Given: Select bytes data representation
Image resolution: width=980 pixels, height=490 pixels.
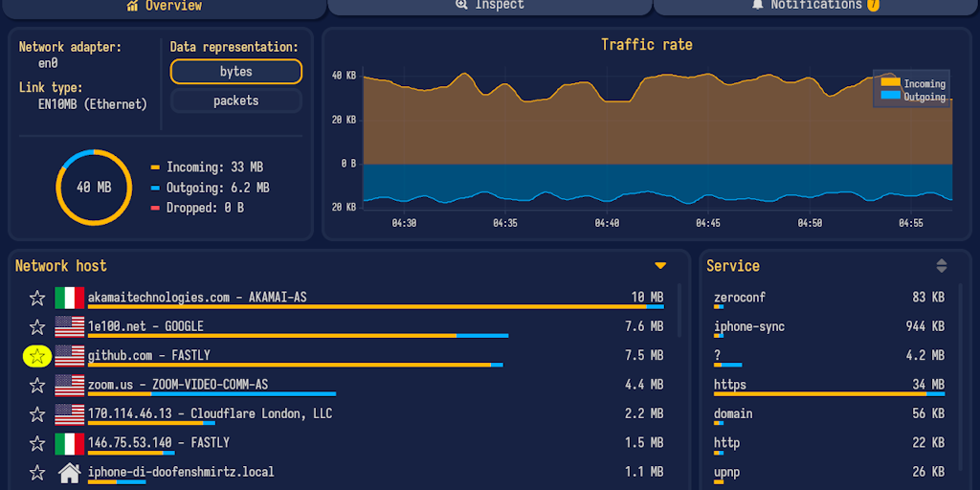Looking at the screenshot, I should pyautogui.click(x=236, y=72).
